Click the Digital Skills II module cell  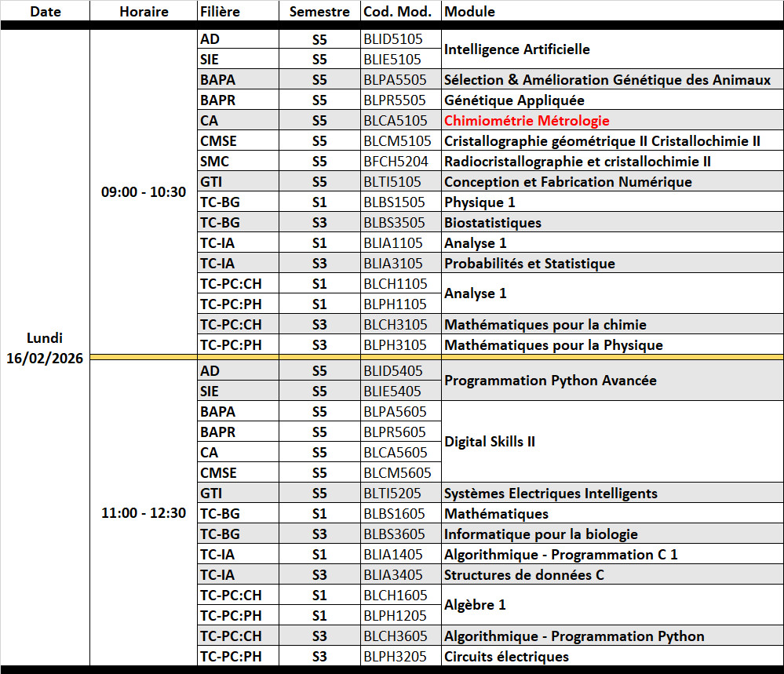pyautogui.click(x=490, y=442)
